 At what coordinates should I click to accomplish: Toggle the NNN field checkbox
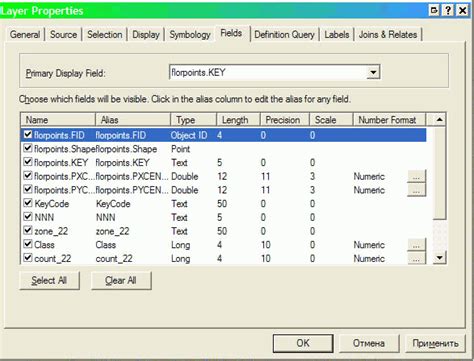[x=28, y=217]
